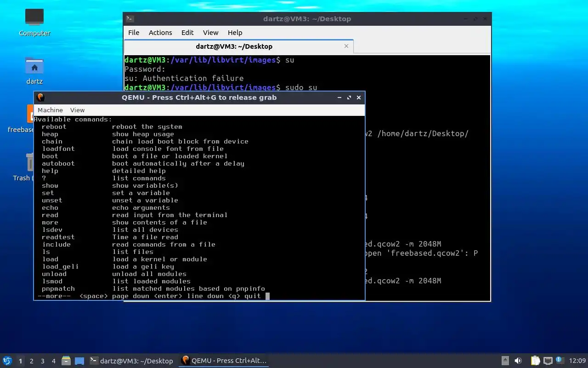Launch the file manager from the taskbar

(x=66, y=361)
